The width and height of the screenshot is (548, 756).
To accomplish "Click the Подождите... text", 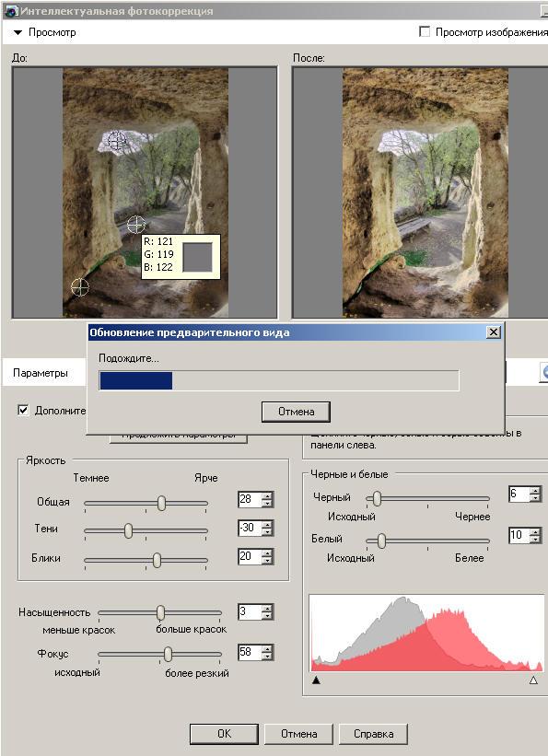I will pos(129,358).
